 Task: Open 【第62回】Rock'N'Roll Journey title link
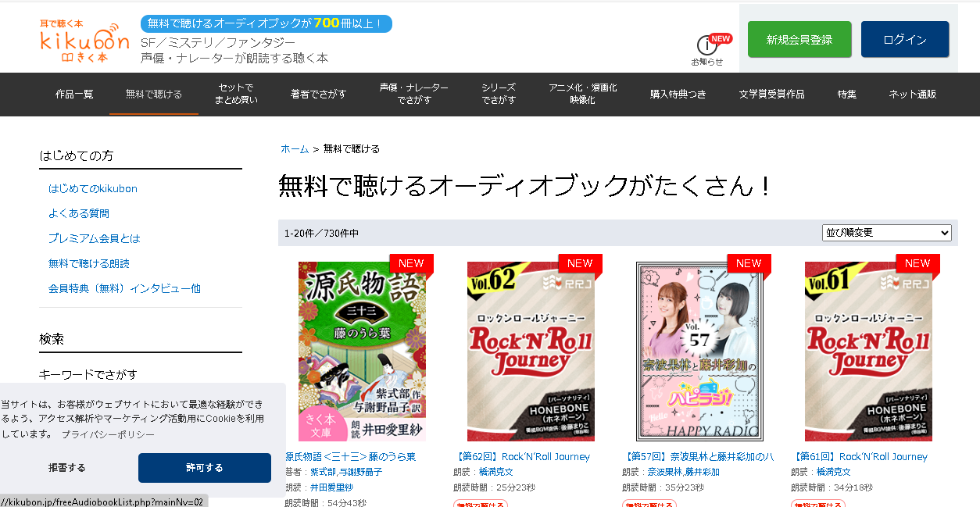522,457
